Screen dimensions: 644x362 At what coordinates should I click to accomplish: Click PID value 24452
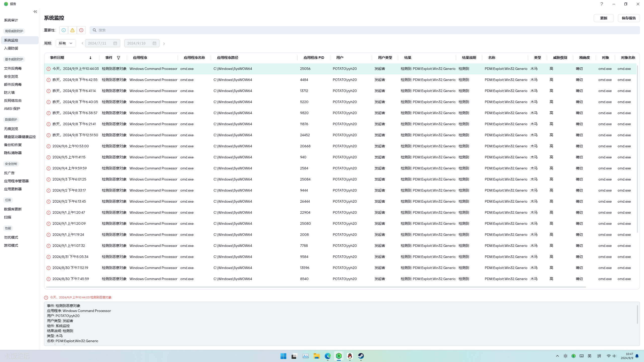[305, 135]
